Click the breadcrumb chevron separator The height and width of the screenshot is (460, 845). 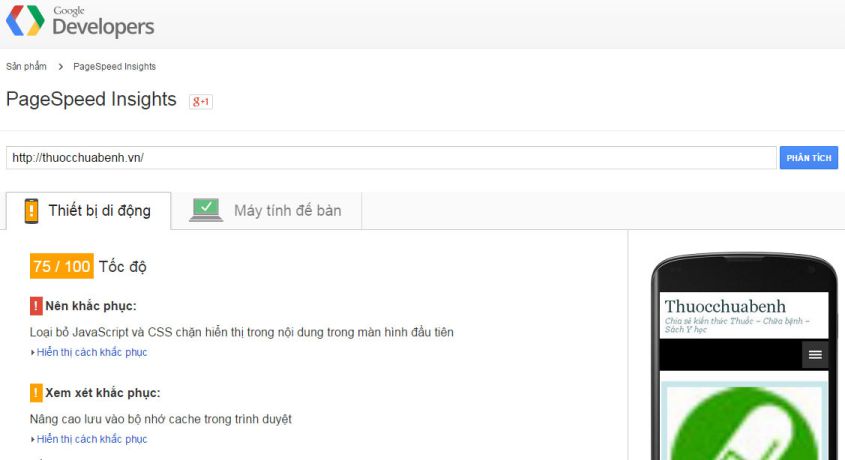coord(60,66)
